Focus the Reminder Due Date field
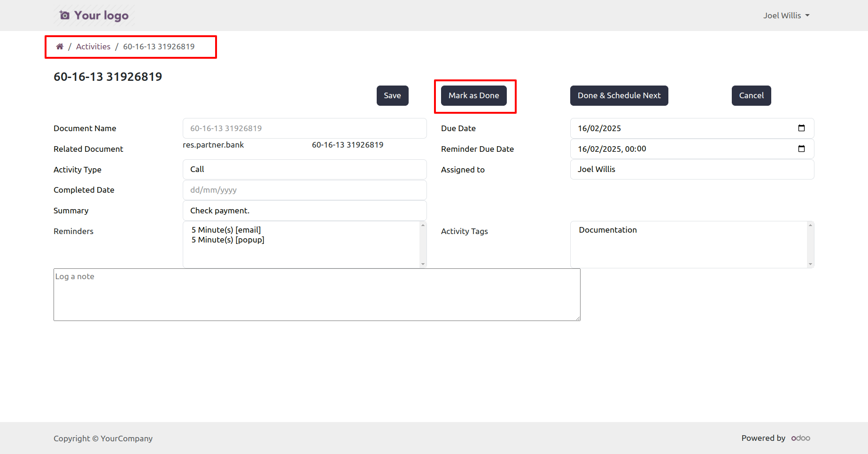The width and height of the screenshot is (868, 454). coord(692,149)
